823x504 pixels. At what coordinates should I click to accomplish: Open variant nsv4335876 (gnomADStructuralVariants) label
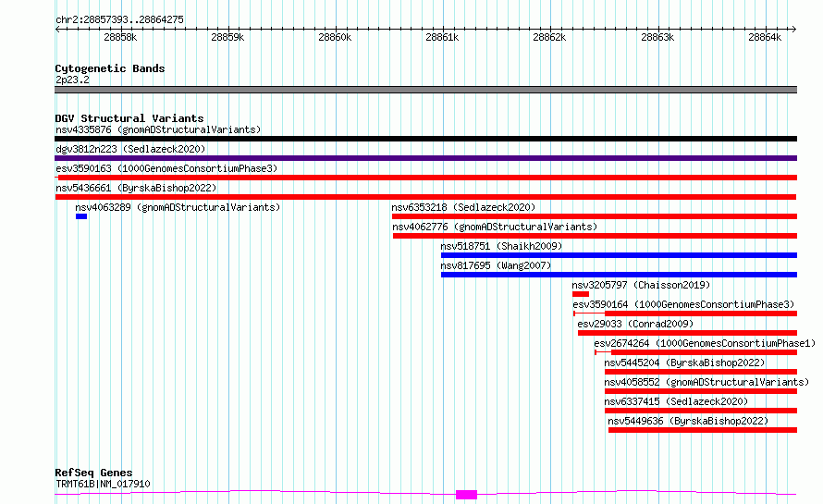pyautogui.click(x=158, y=129)
